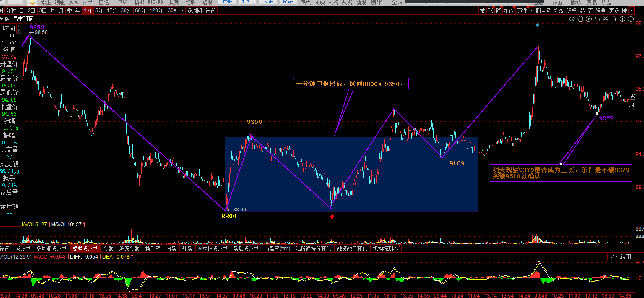Viewport: 644px width, 298px height.
Task: Select the 沪深金额 indicator tab
Action: [x=129, y=248]
